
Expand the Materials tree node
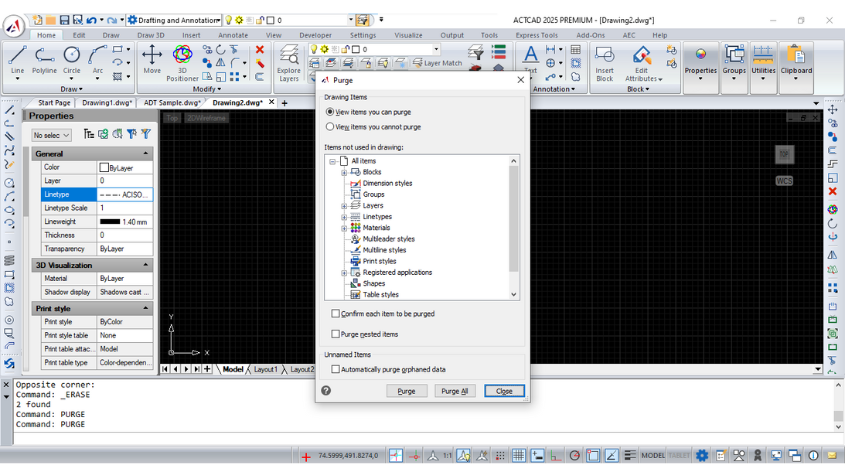coord(344,228)
